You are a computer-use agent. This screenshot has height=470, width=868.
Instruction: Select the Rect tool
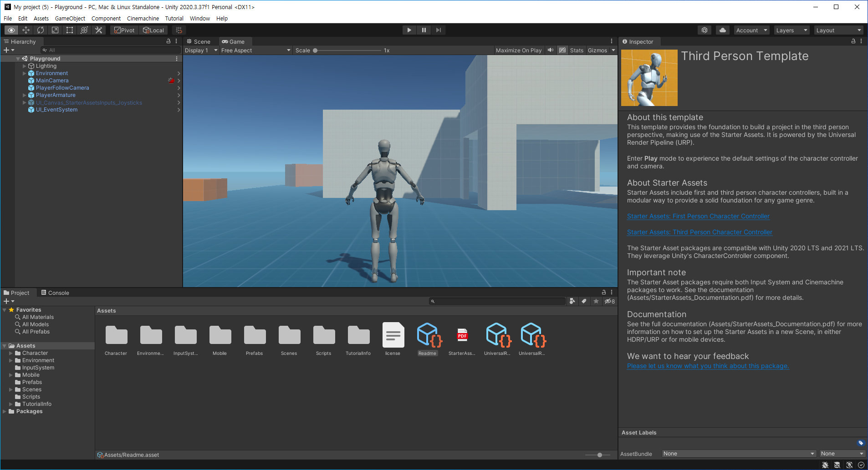pos(70,30)
